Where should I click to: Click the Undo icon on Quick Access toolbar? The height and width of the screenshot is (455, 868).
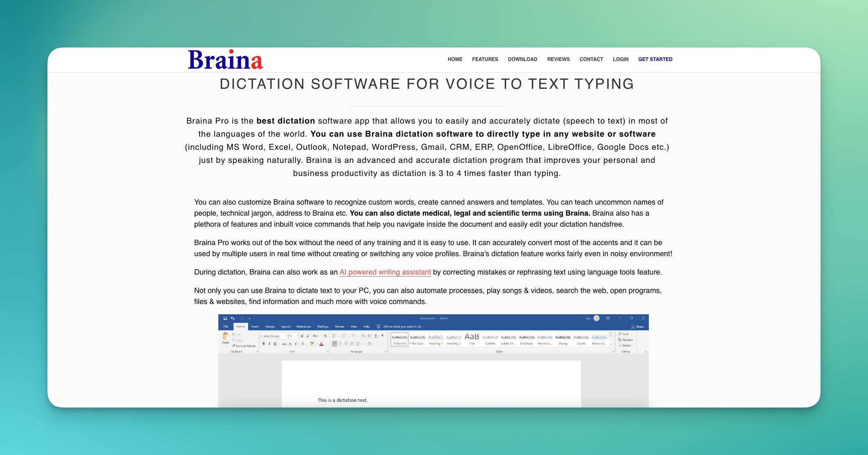click(232, 318)
